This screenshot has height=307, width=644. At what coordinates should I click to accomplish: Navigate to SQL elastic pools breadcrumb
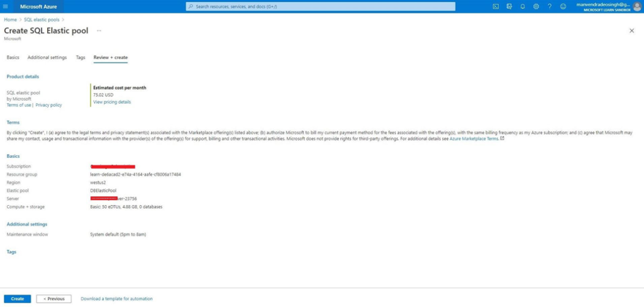pyautogui.click(x=42, y=20)
